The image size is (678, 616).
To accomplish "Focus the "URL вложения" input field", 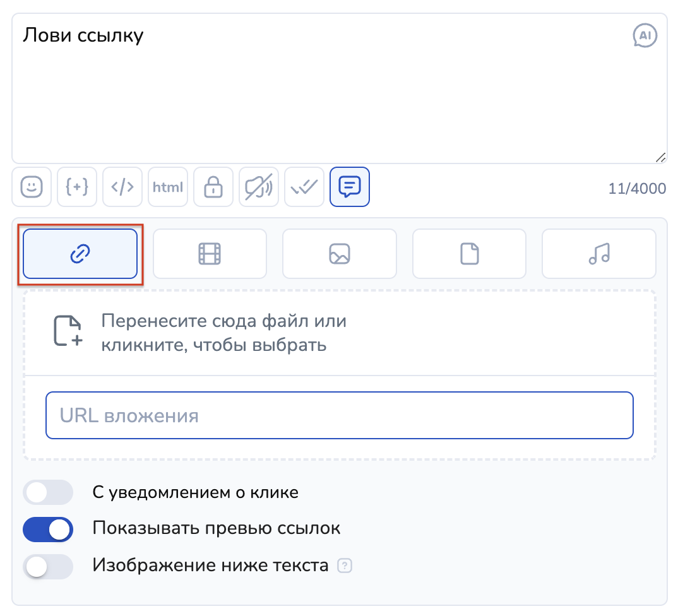I will (x=340, y=415).
